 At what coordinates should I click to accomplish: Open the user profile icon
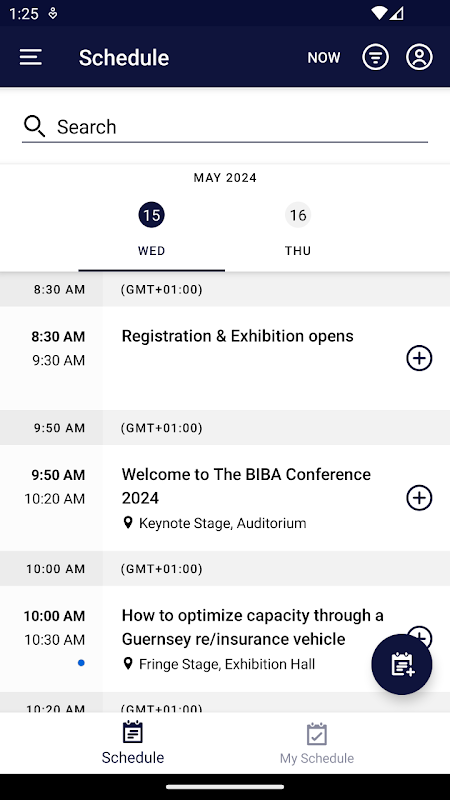[x=419, y=57]
